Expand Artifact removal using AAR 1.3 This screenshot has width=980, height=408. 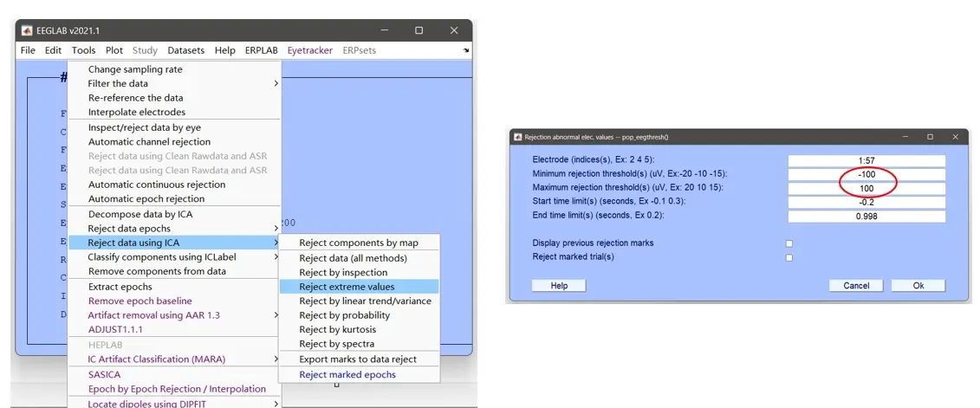(x=174, y=315)
